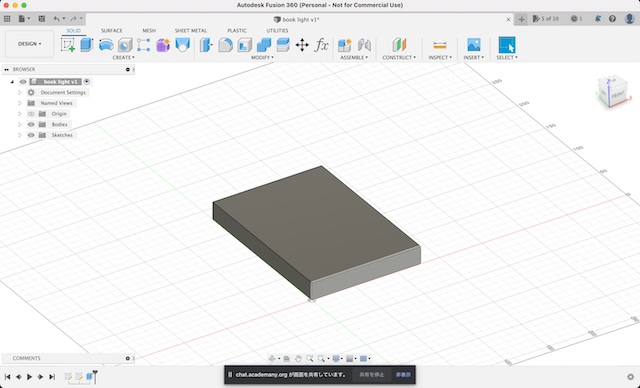Click the ViewCube FRONT face

coord(618,95)
